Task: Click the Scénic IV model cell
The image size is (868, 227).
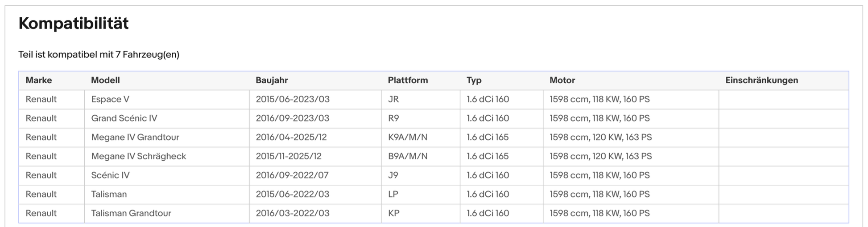Action: coord(110,175)
